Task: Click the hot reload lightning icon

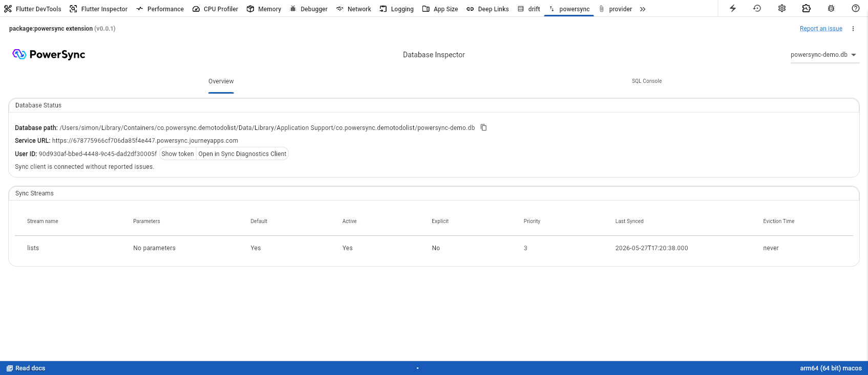Action: [x=733, y=8]
